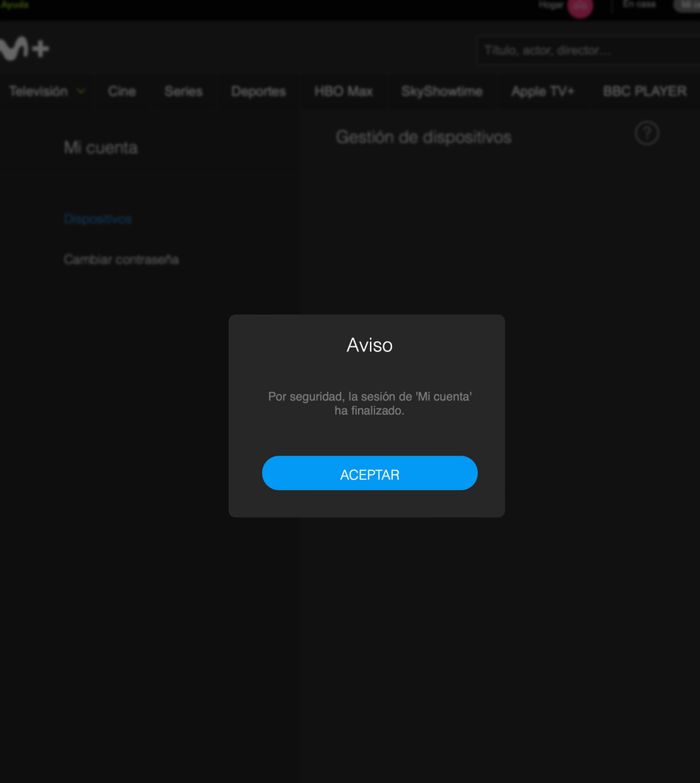Go to the Series menu item
Image resolution: width=700 pixels, height=783 pixels.
pos(183,92)
